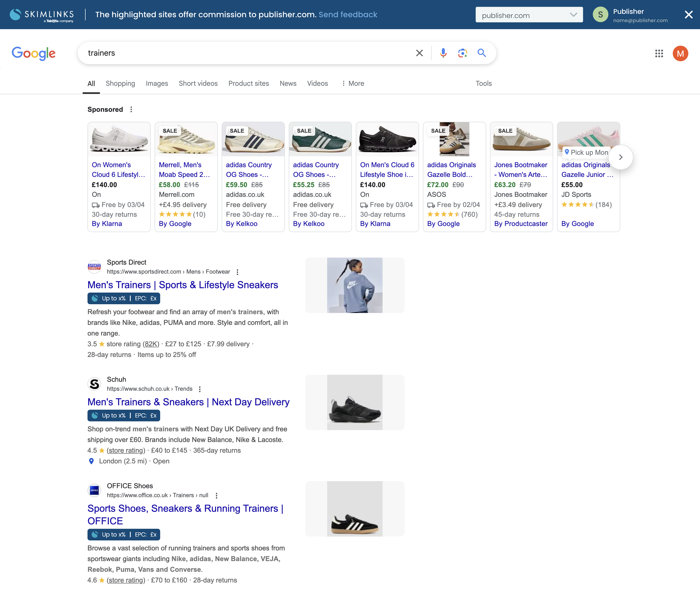This screenshot has width=700, height=590.
Task: Click the magnifying glass search button
Action: coord(481,52)
